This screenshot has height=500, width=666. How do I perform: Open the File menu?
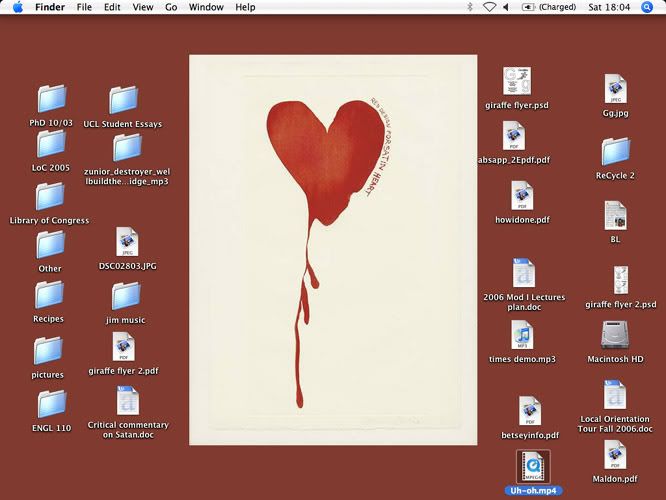coord(84,7)
